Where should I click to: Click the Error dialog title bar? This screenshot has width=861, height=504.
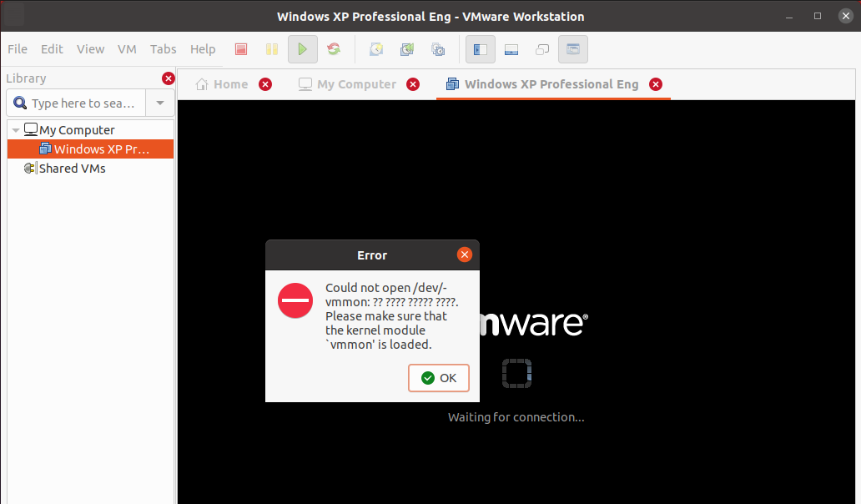[372, 255]
